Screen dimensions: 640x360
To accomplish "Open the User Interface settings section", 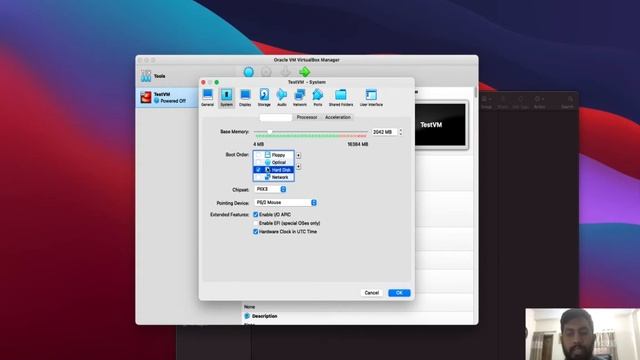I will click(371, 97).
